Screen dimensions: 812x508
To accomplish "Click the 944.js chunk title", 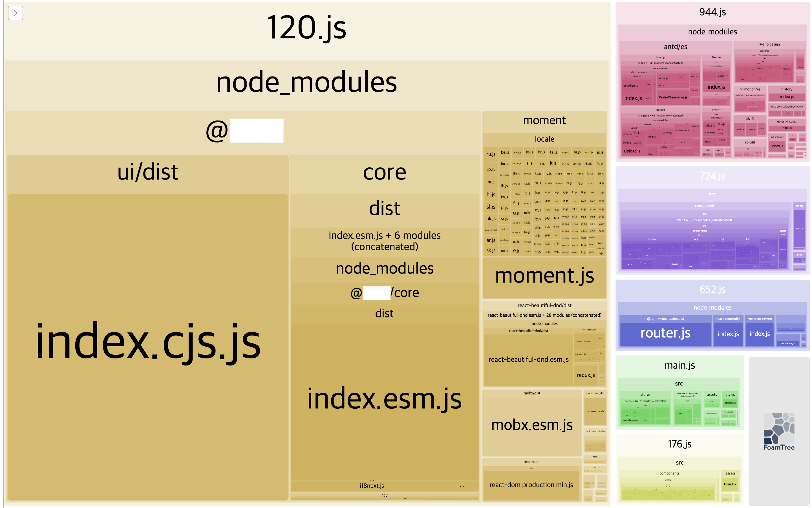I will point(712,12).
